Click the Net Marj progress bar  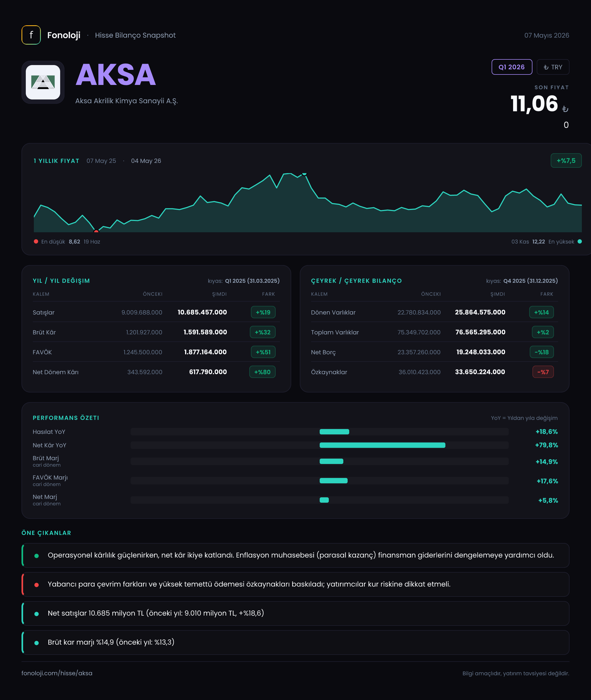pos(320,500)
